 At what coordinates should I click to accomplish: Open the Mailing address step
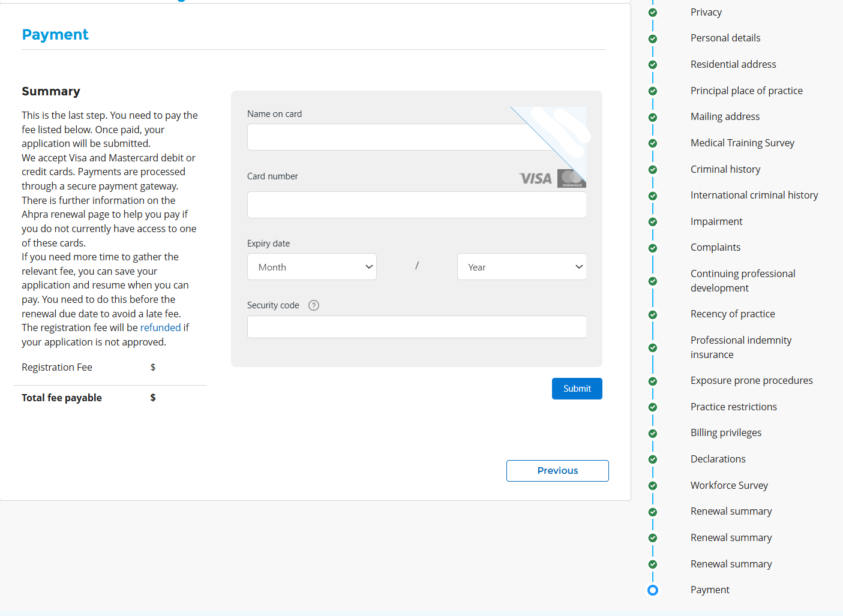coord(725,116)
